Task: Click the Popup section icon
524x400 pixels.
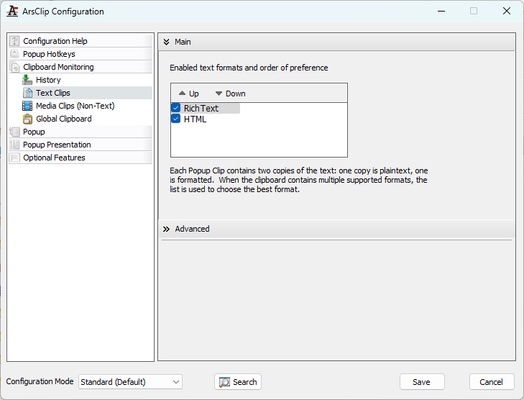Action: pos(14,132)
